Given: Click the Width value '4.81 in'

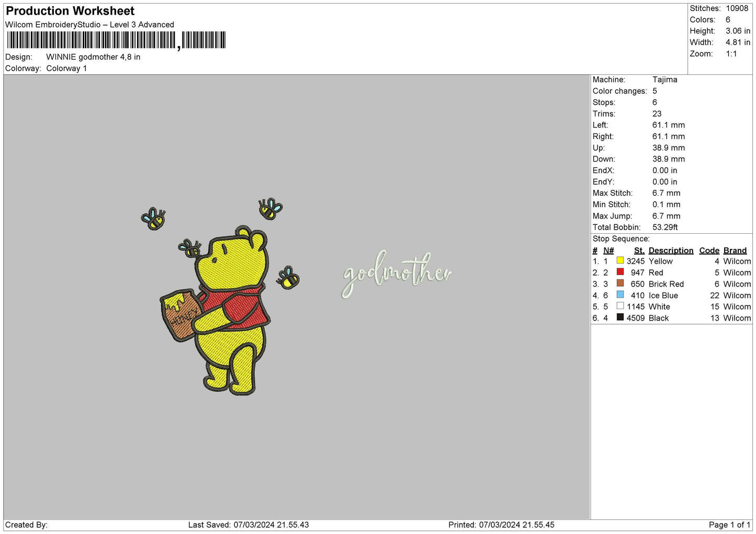Looking at the screenshot, I should click(x=738, y=42).
